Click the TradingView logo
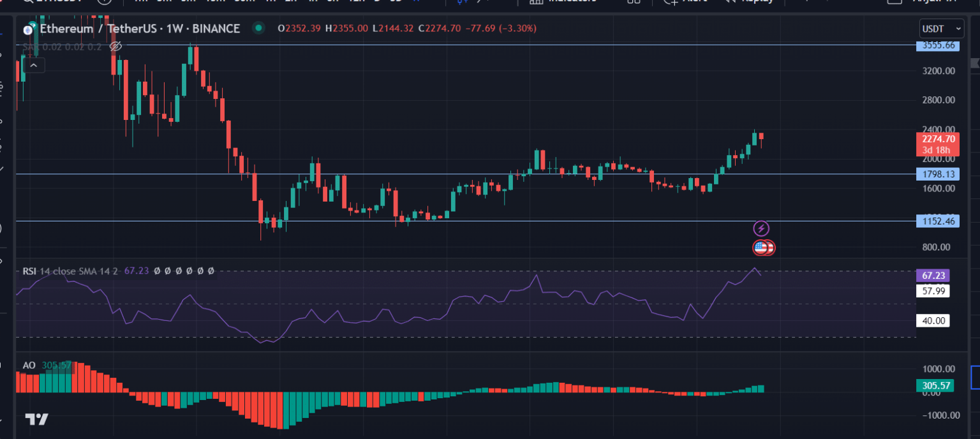The image size is (980, 439). [36, 419]
